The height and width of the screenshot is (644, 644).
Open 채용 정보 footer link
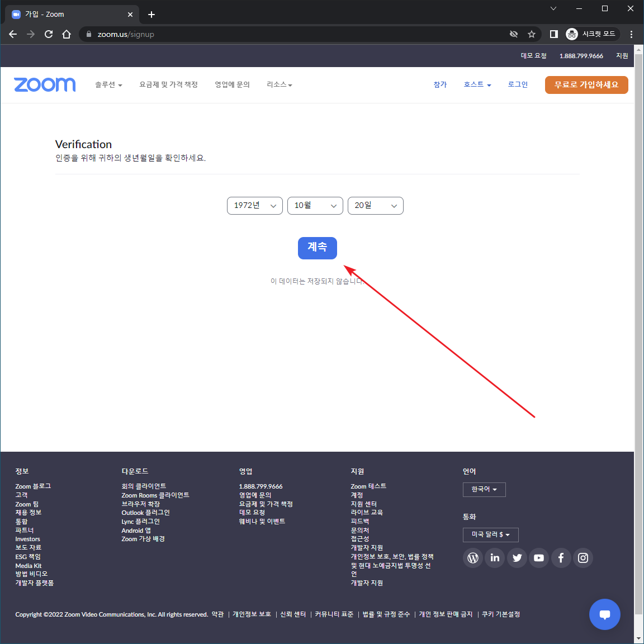(x=29, y=513)
